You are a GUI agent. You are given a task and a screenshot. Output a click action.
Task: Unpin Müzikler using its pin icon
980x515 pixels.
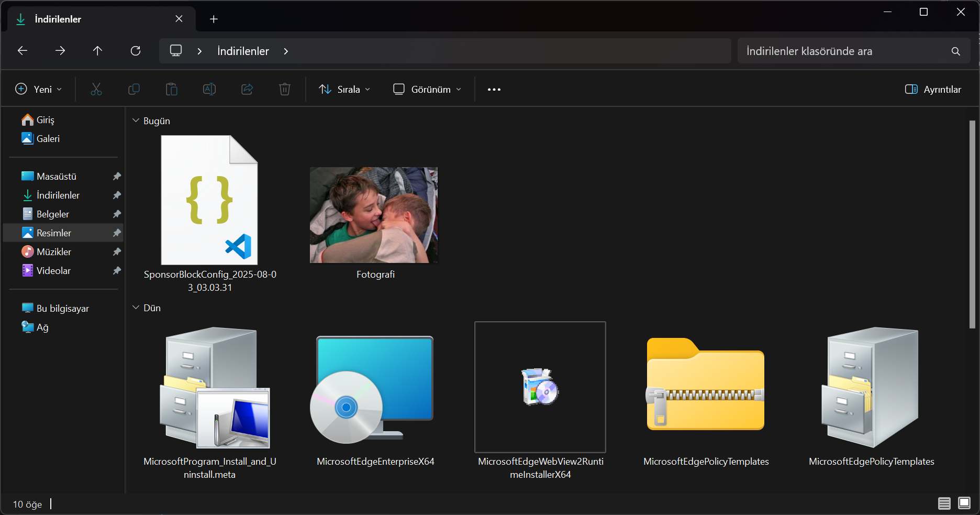coord(117,252)
